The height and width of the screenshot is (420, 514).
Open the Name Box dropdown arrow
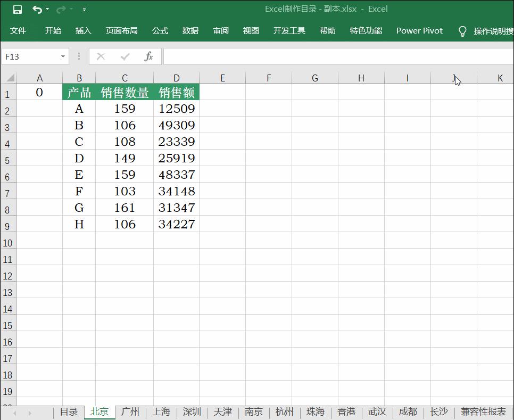pyautogui.click(x=62, y=56)
